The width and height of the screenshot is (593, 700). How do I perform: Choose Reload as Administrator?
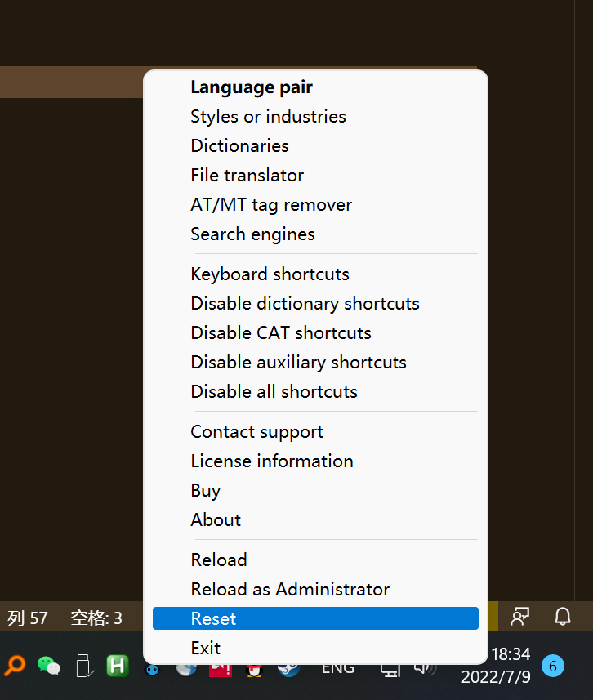(290, 590)
